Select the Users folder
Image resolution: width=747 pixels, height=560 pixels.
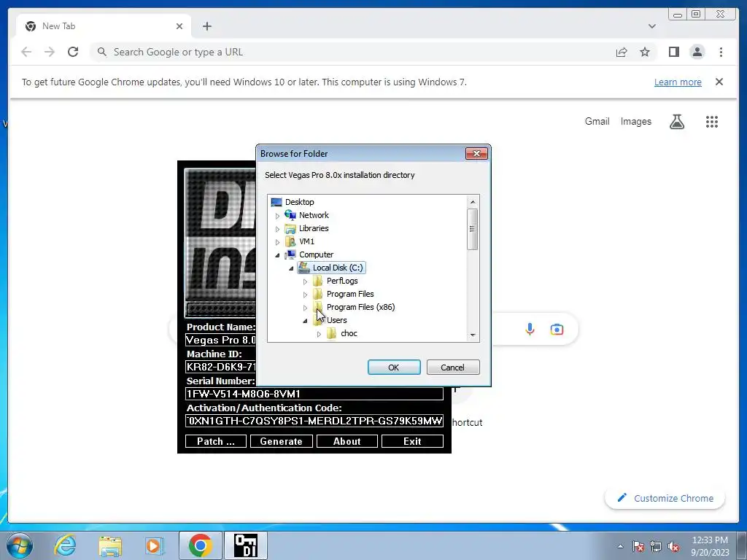click(336, 320)
